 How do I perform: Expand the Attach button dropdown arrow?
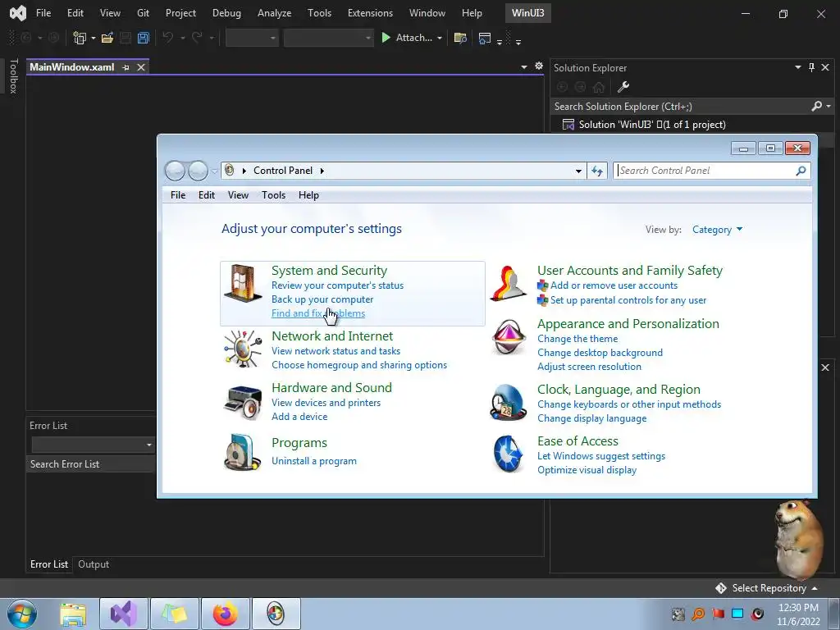point(440,38)
